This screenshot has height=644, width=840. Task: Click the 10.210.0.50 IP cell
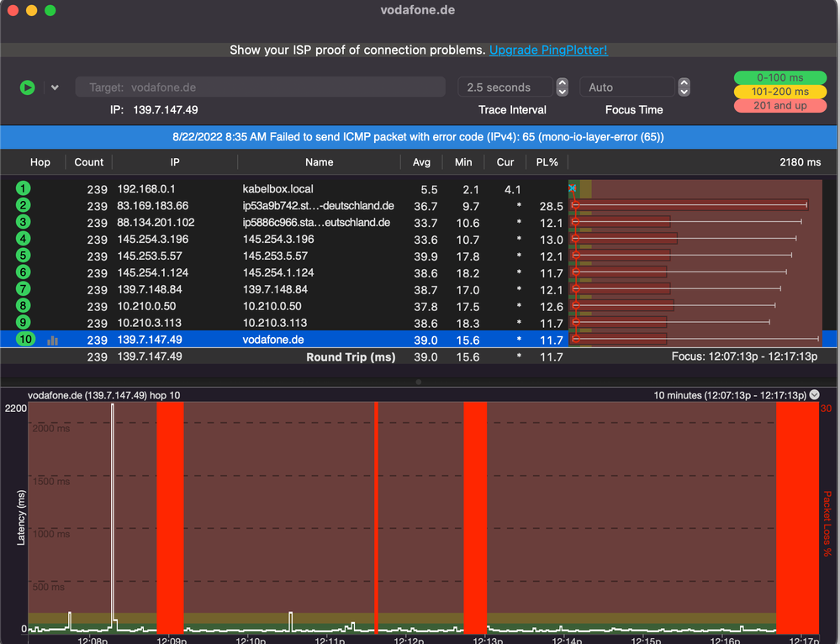click(146, 306)
